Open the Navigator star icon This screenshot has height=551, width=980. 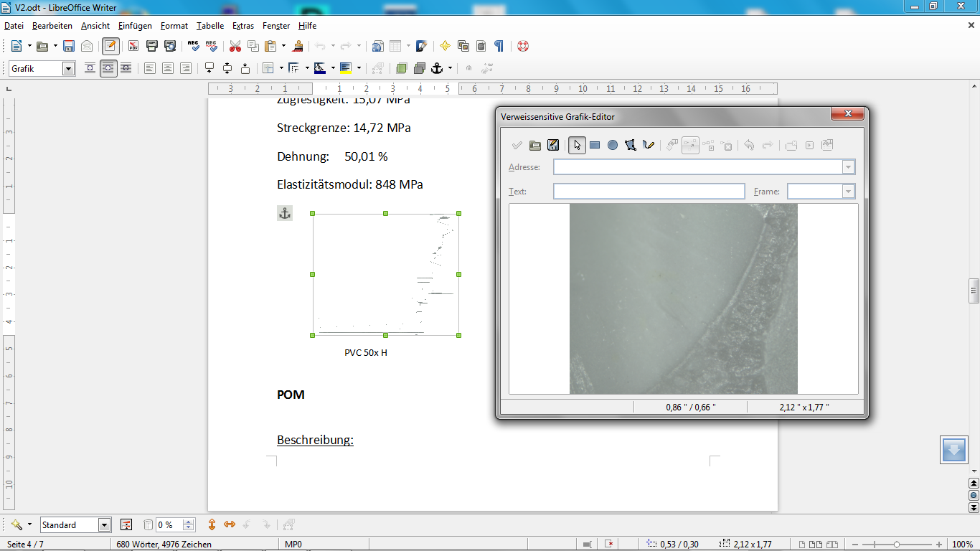click(x=445, y=46)
